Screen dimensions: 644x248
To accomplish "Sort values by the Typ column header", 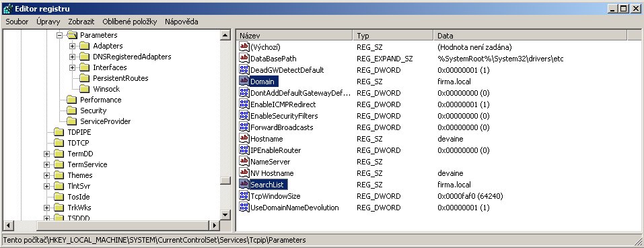I will 393,36.
